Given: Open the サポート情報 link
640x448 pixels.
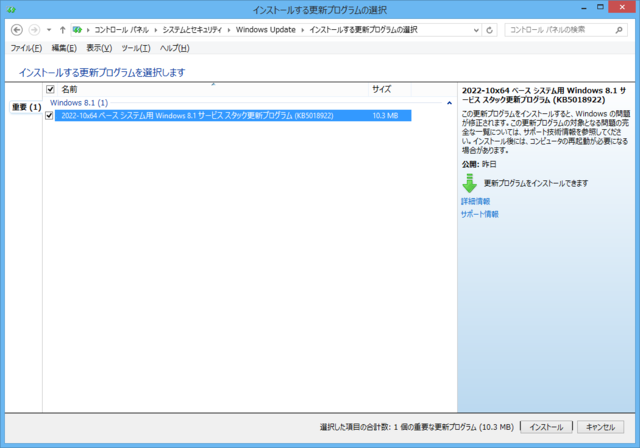Looking at the screenshot, I should [x=480, y=214].
